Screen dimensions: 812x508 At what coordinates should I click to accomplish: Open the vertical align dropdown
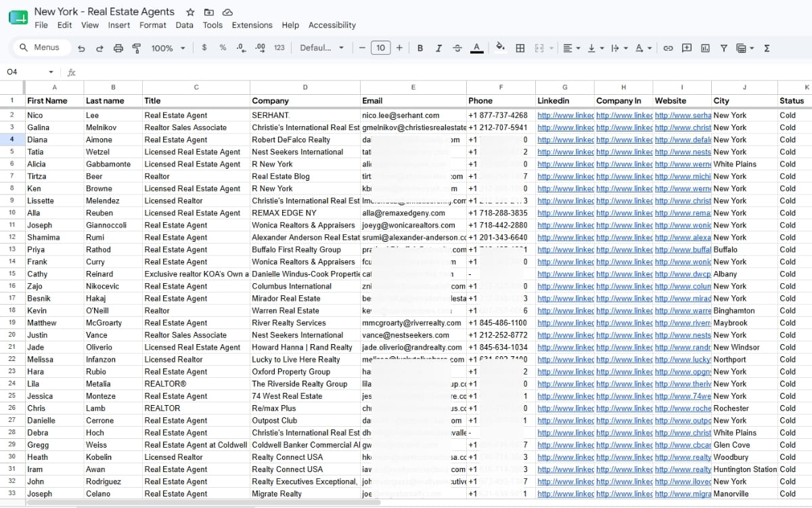[x=595, y=48]
